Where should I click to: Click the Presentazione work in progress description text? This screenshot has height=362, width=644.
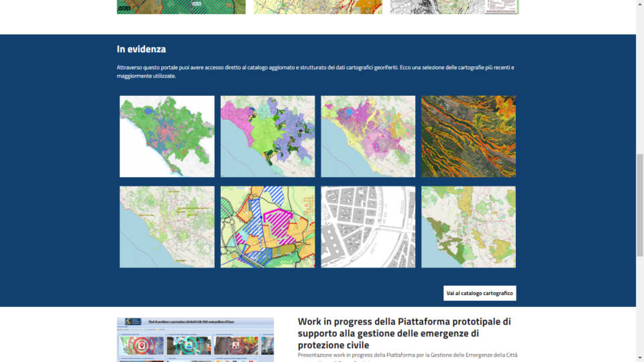click(408, 355)
